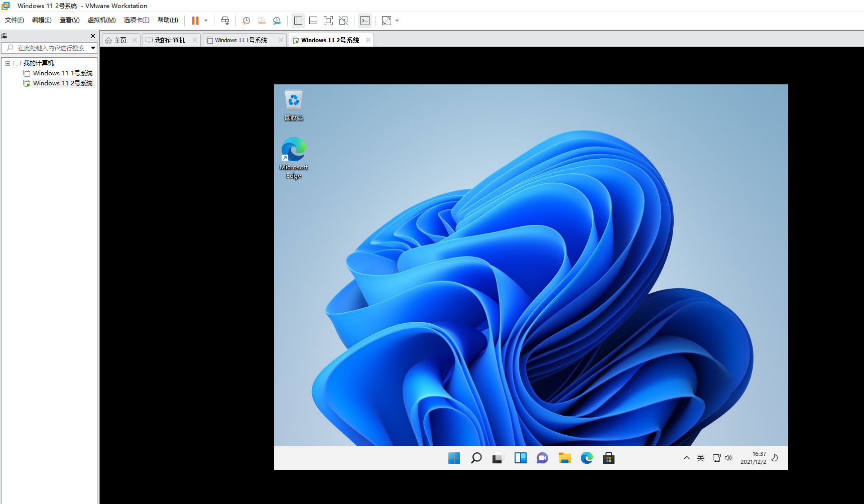864x504 pixels.
Task: Close the library panel
Action: [x=92, y=36]
